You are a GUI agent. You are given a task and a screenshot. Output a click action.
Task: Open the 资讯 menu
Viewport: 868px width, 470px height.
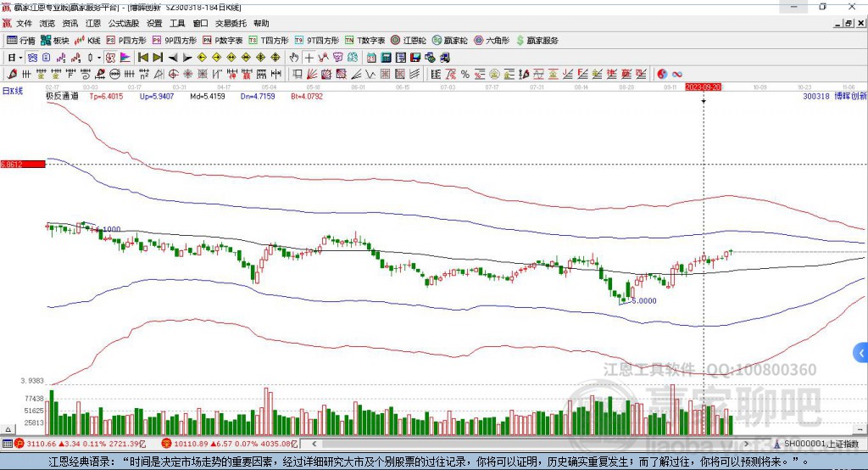pyautogui.click(x=70, y=23)
